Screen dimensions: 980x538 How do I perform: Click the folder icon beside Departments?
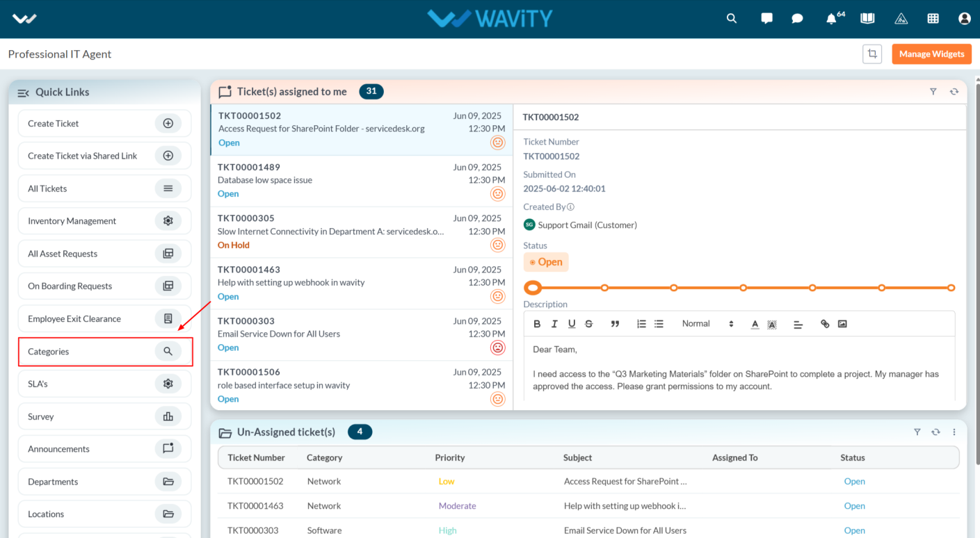point(168,482)
